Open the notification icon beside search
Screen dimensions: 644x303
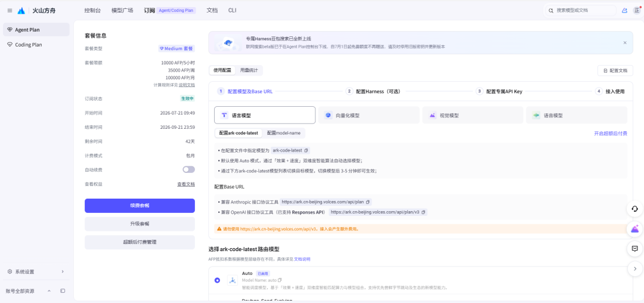point(625,11)
